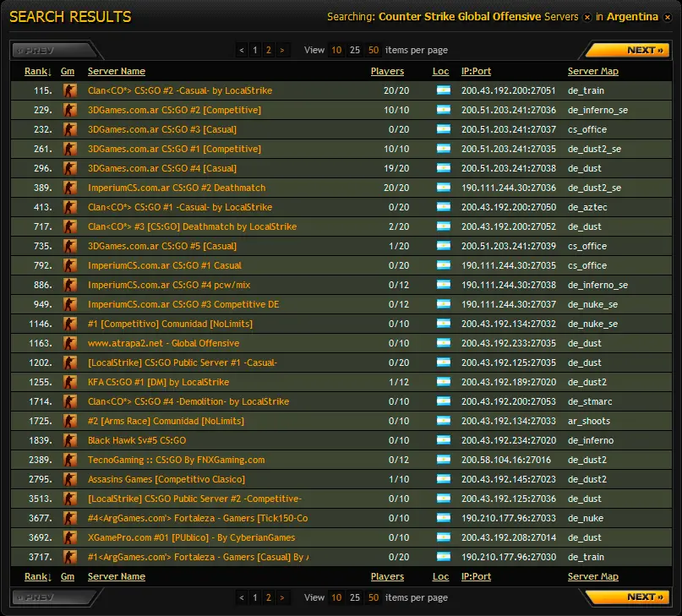Sort by Players in bottom header
Viewport: 682px width, 616px height.
coord(387,576)
